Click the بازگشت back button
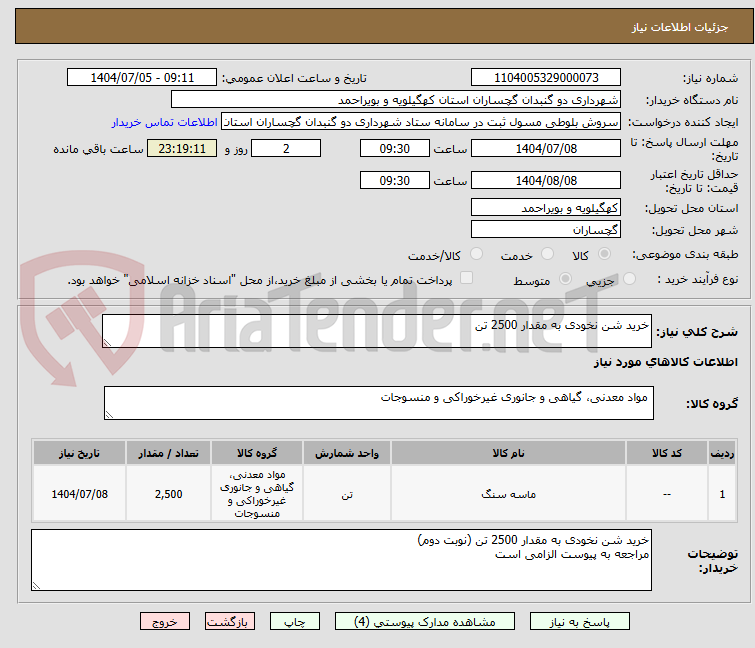 pos(230,622)
